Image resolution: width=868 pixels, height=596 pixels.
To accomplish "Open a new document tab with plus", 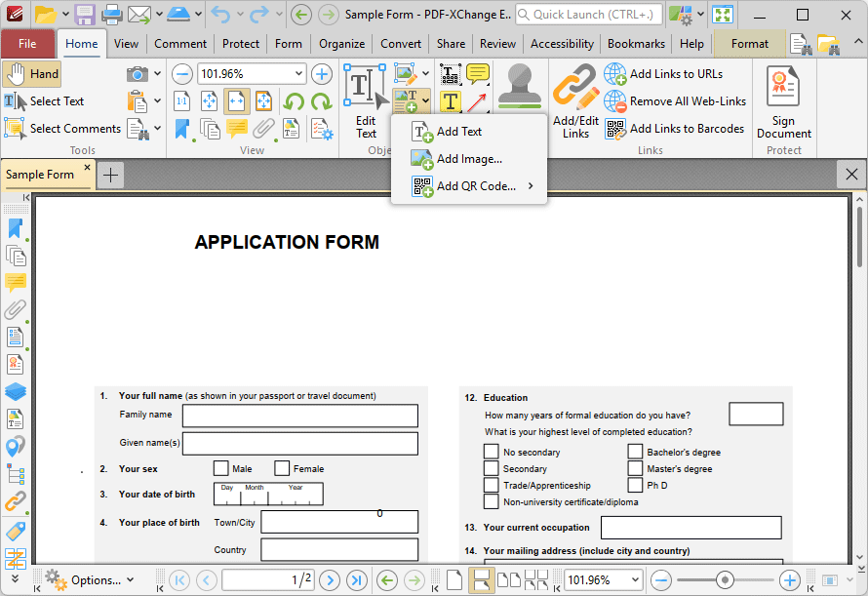I will 111,176.
